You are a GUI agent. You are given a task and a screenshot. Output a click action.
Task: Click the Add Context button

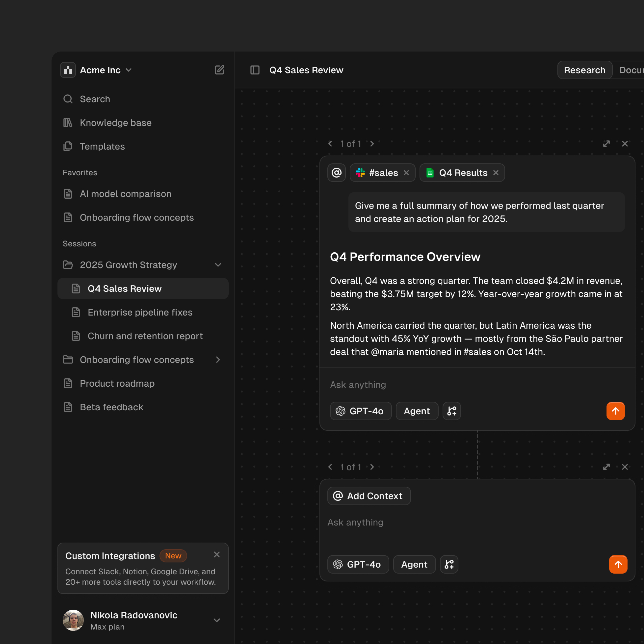pos(369,496)
